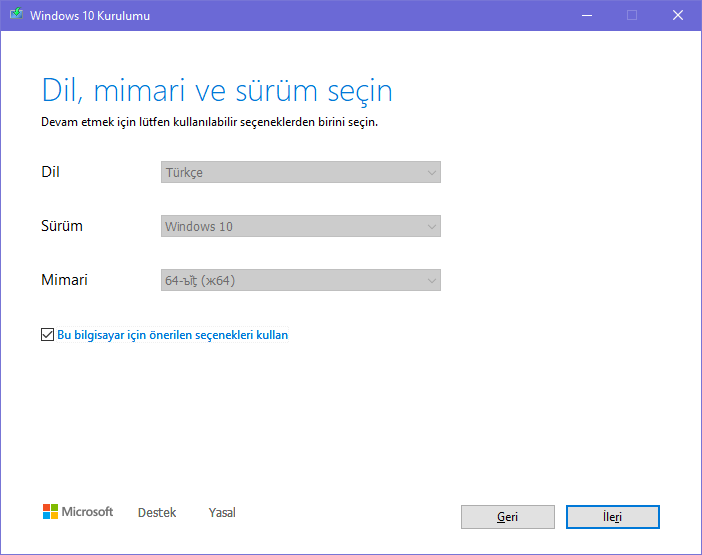702x555 pixels.
Task: Open the Sürüm dropdown showing Windows 10
Action: coord(300,226)
